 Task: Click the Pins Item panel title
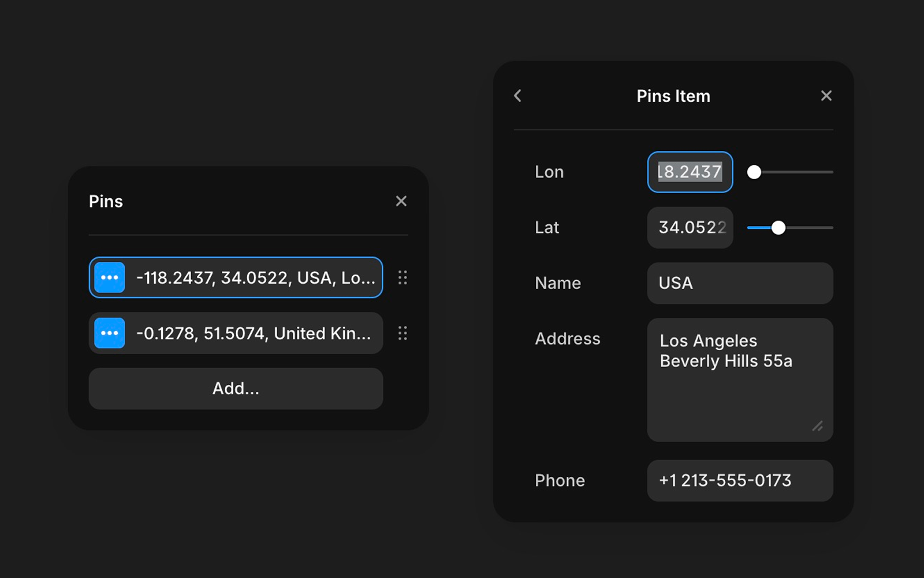click(x=673, y=96)
